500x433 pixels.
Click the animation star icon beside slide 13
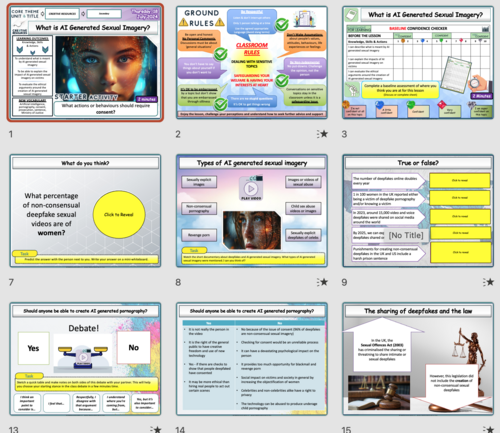[156, 429]
